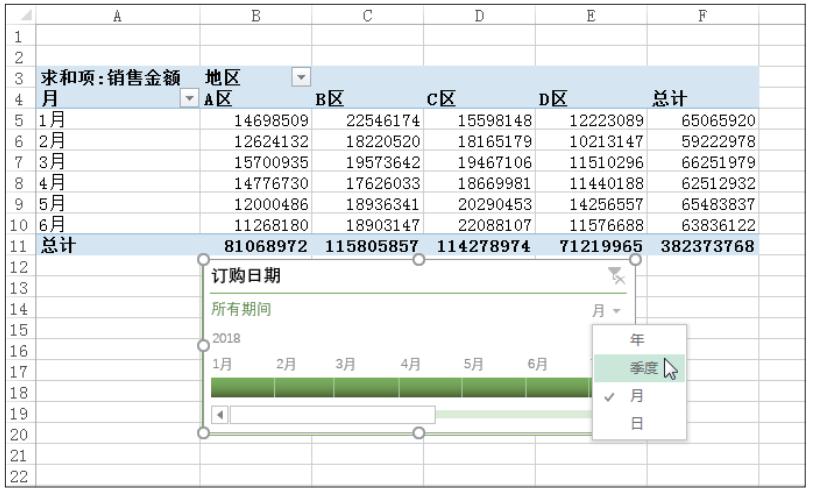Select column E header
Image resolution: width=814 pixels, height=496 pixels.
(x=591, y=16)
